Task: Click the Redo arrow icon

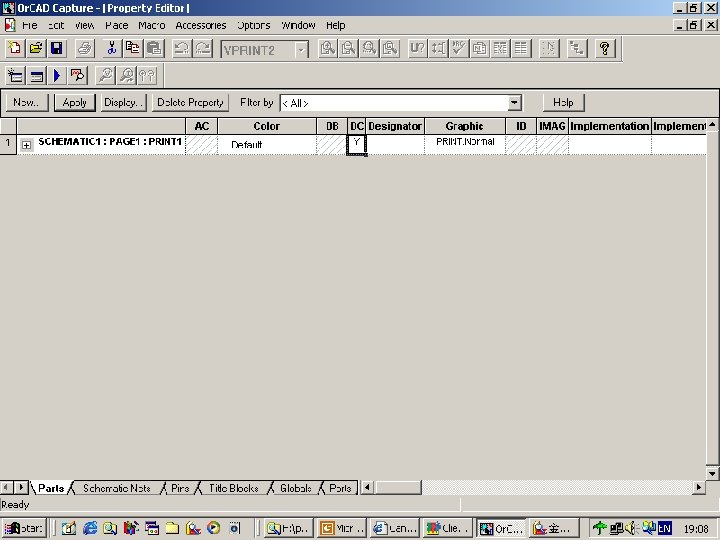Action: pyautogui.click(x=203, y=48)
